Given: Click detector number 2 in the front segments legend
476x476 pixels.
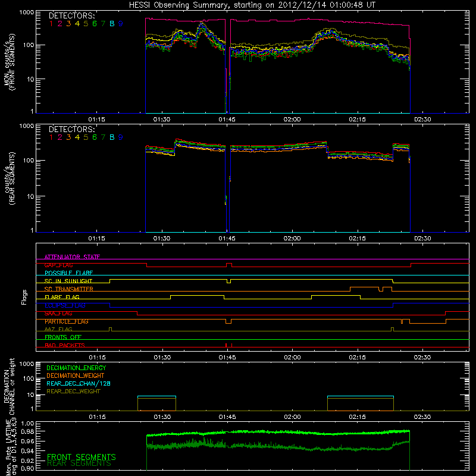Looking at the screenshot, I should tap(60, 24).
